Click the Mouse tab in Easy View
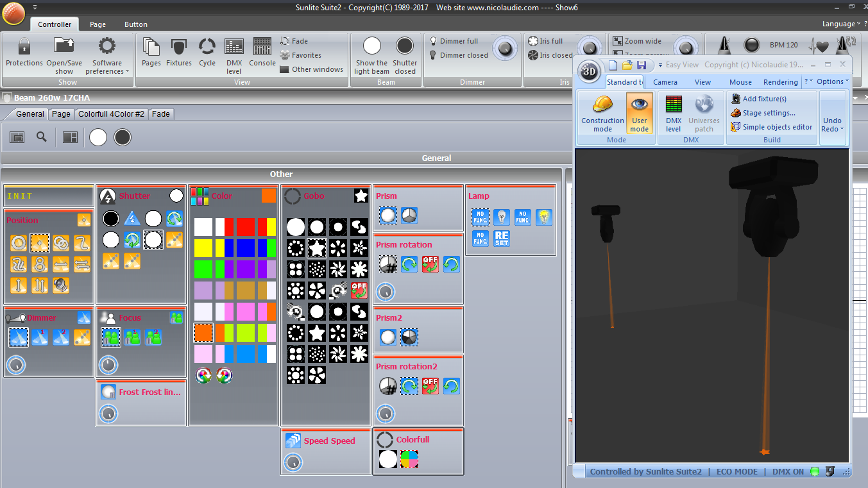The width and height of the screenshot is (868, 488). point(740,82)
